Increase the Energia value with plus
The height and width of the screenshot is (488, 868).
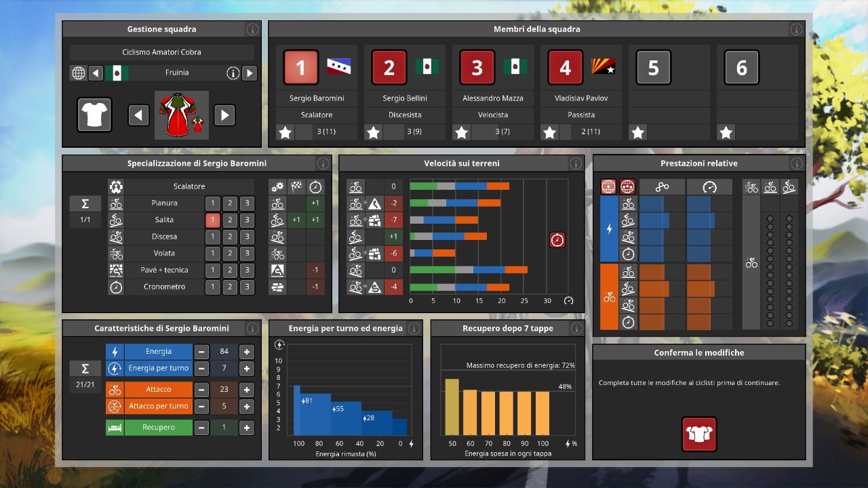click(247, 352)
